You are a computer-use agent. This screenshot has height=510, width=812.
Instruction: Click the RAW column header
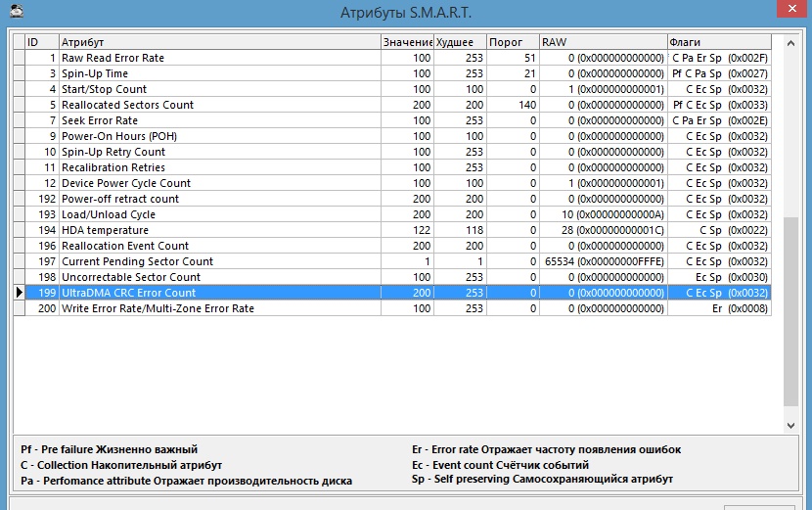click(604, 42)
